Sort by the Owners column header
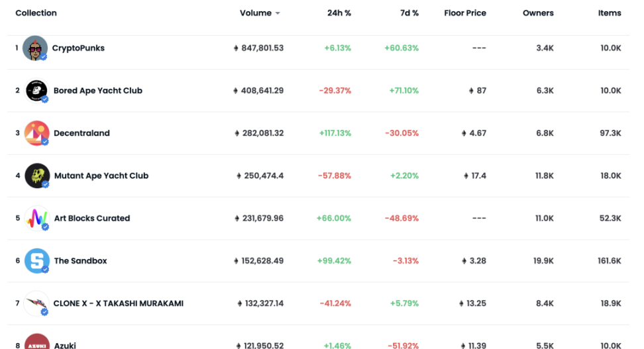This screenshot has height=349, width=644. [538, 13]
